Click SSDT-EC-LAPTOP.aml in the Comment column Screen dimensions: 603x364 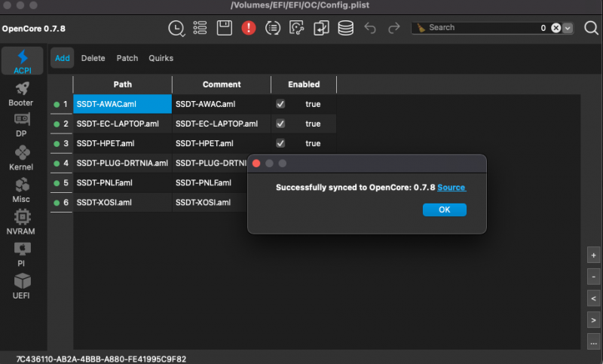222,124
